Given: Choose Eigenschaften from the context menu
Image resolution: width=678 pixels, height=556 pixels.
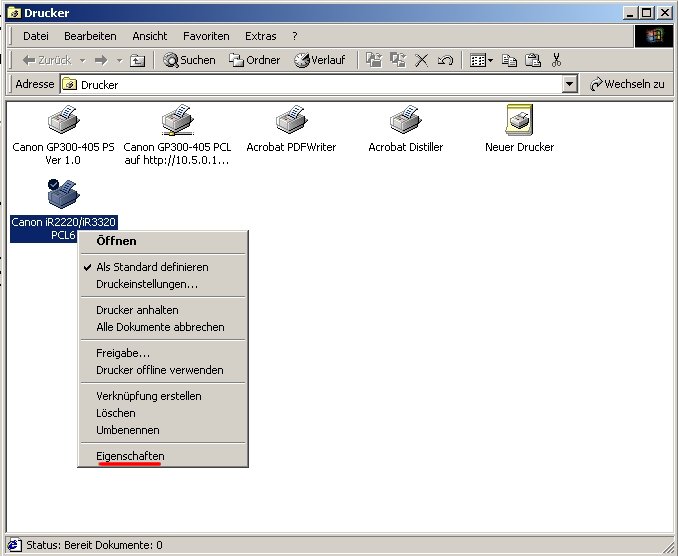Looking at the screenshot, I should pos(130,456).
